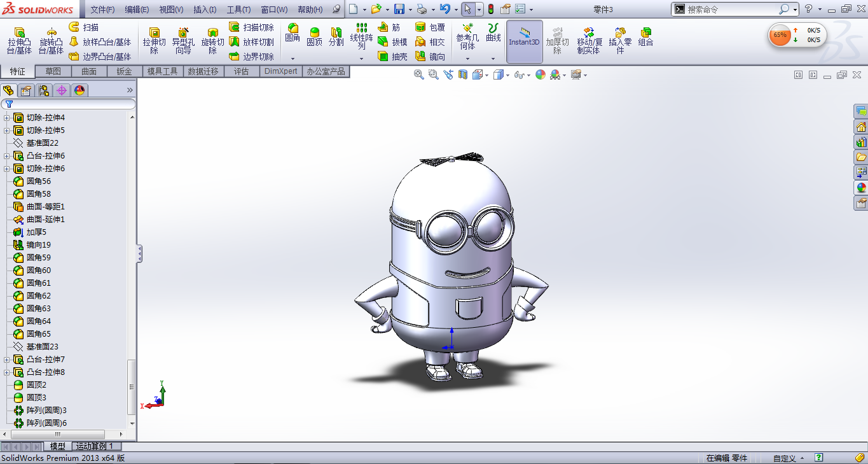Screen dimensions: 868x464
Task: Toggle the Instant3D button
Action: pos(524,41)
